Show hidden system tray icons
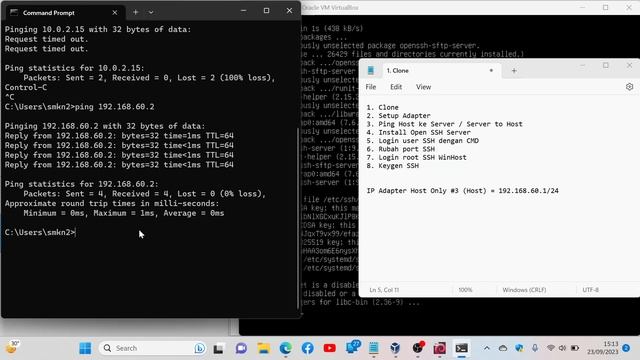This screenshot has height=360, width=640. 487,348
